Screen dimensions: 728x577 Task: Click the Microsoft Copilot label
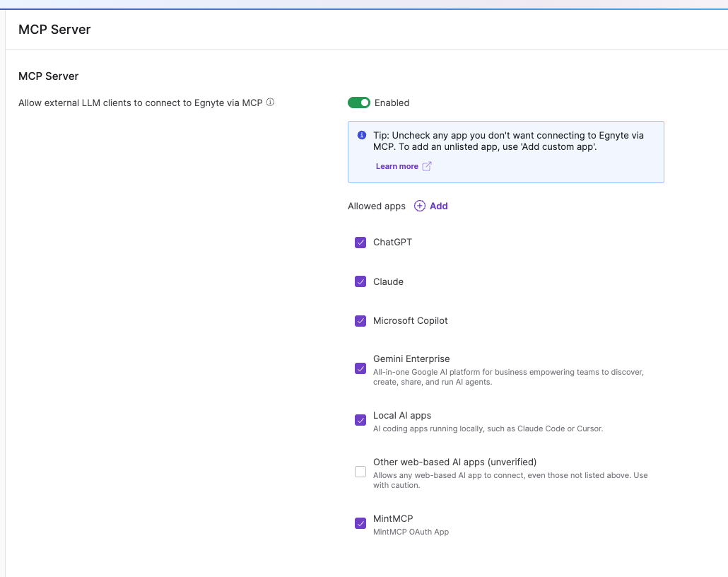[411, 320]
